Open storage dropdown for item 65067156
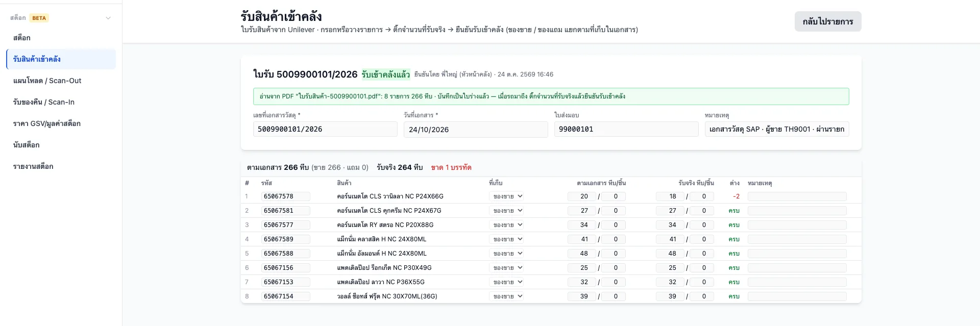This screenshot has height=326, width=980. (x=506, y=268)
